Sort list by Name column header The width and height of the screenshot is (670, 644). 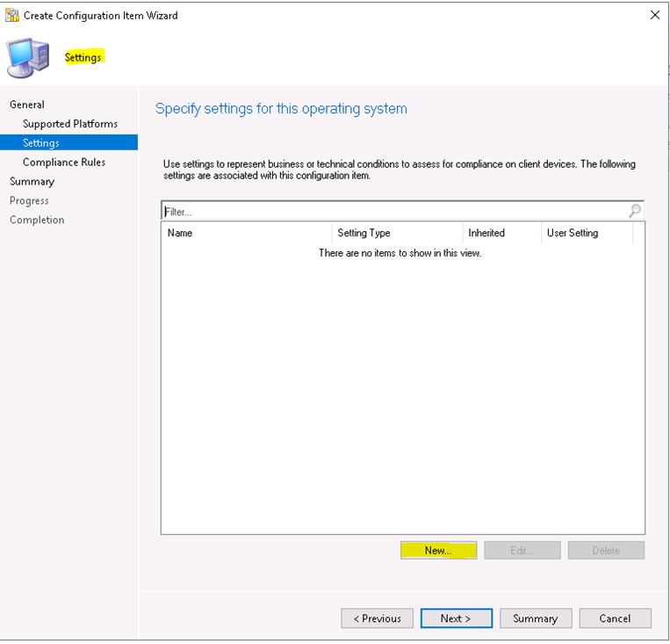(247, 233)
